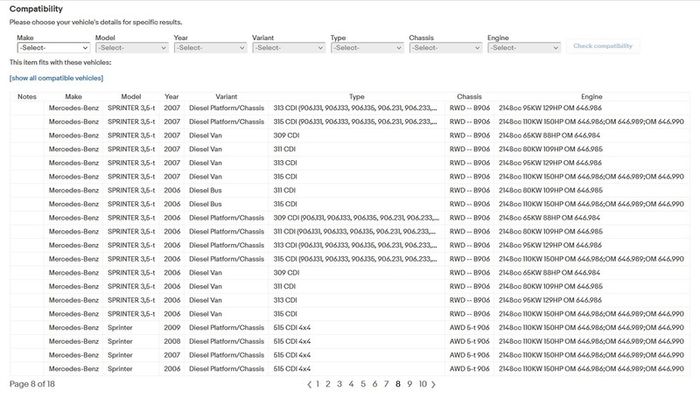Click 313 CDI type in 2007 Diesel Van row
This screenshot has width=700, height=398.
(285, 163)
